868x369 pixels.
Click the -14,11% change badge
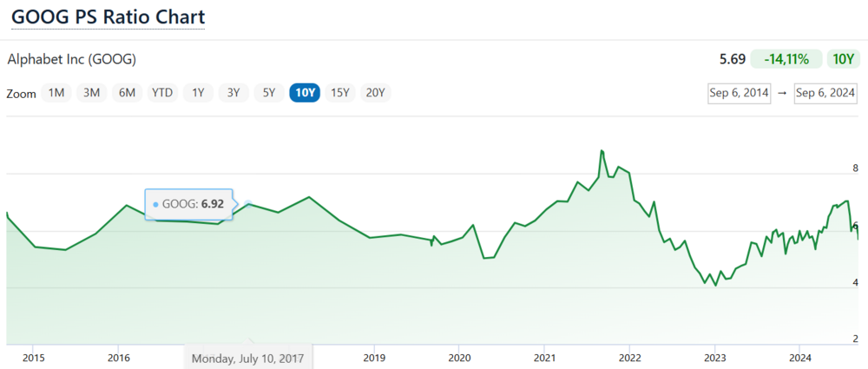tap(786, 59)
